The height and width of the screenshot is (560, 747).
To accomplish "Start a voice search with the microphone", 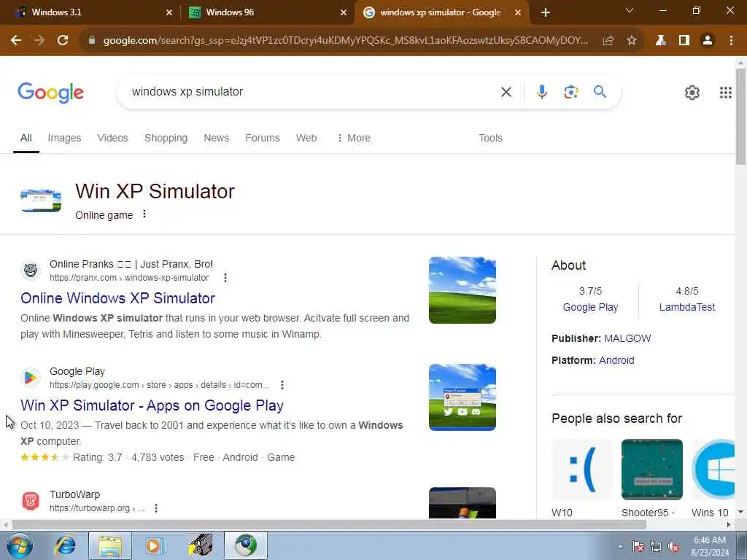I will pyautogui.click(x=542, y=91).
